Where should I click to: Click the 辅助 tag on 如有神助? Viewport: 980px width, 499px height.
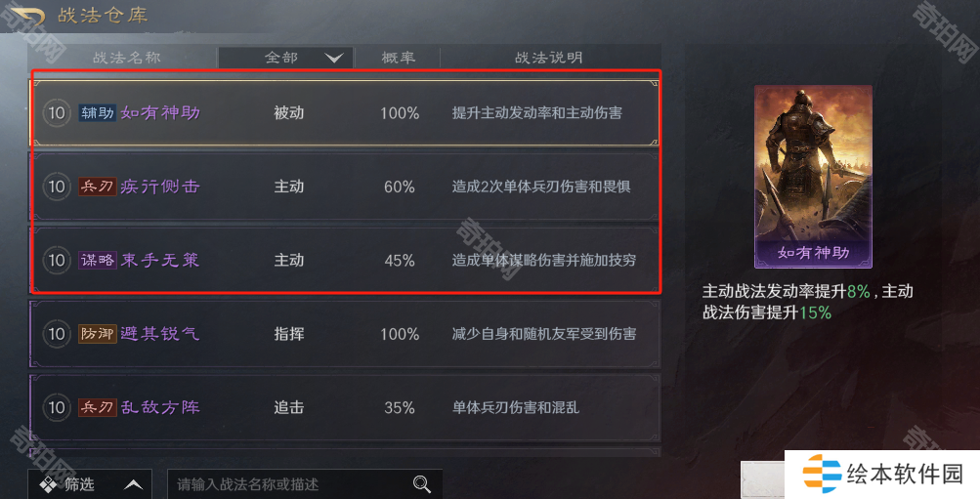(98, 113)
